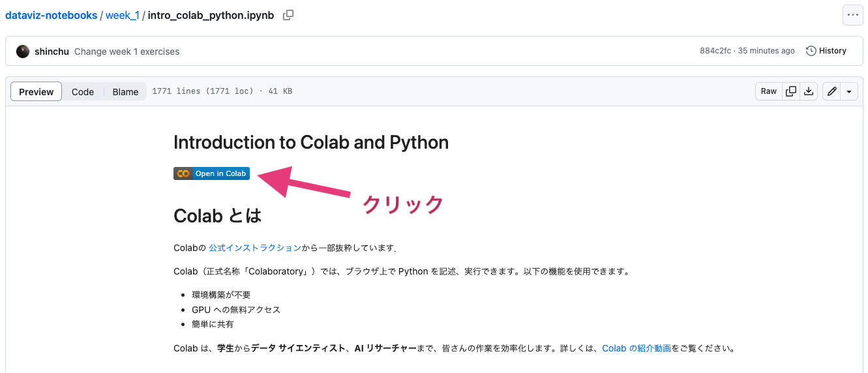Switch to the Blame view
The width and height of the screenshot is (868, 373).
125,92
